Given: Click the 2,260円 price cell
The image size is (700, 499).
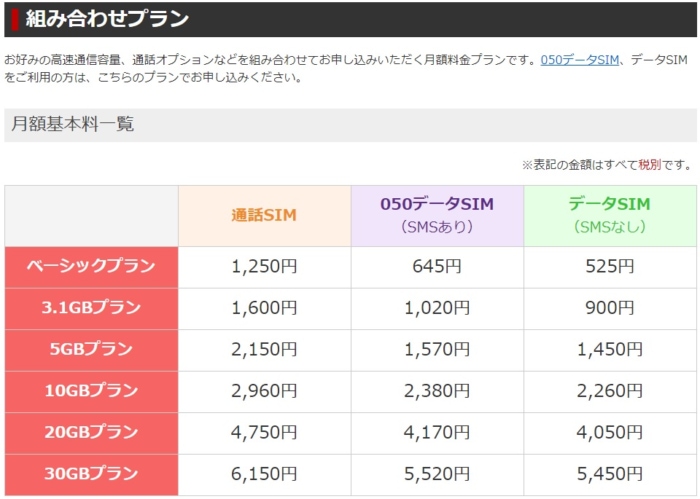Looking at the screenshot, I should [x=610, y=391].
